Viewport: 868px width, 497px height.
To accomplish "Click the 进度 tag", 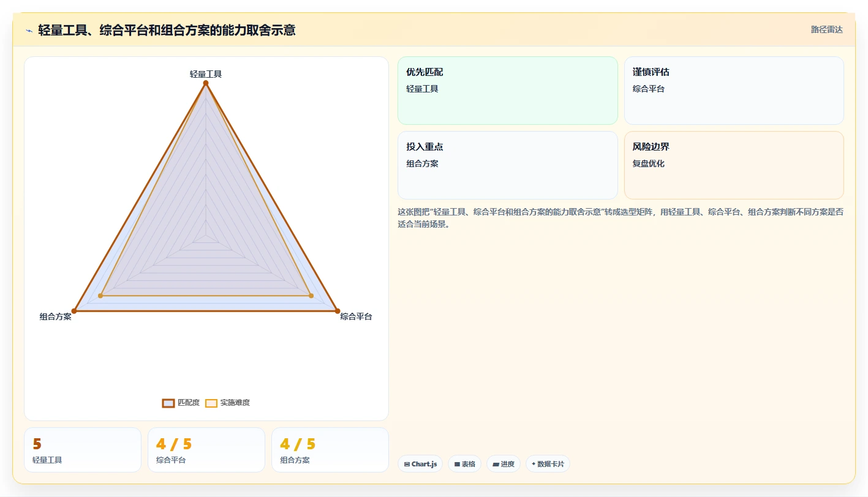I will point(504,464).
